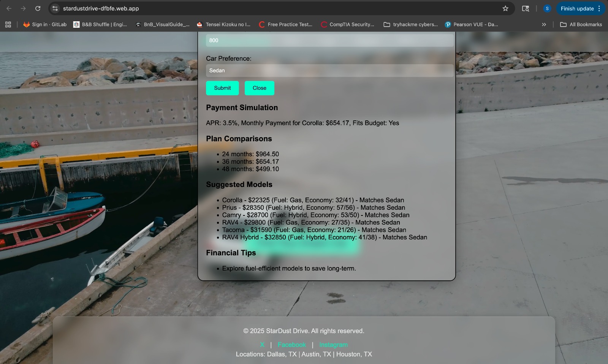The height and width of the screenshot is (364, 608).
Task: Click the Corolla - $22325 model entry
Action: 313,200
